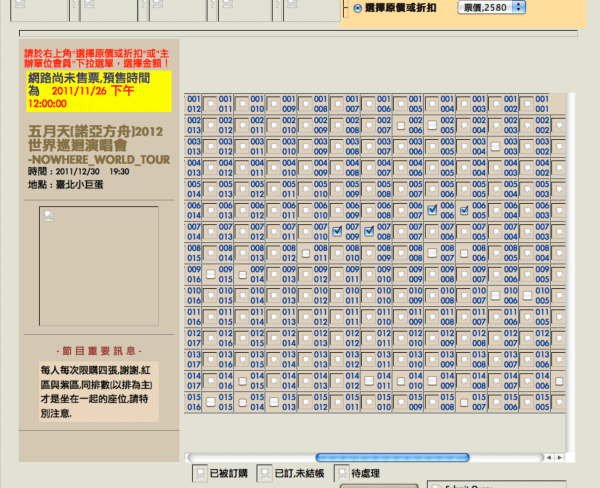Viewport: 600px width, 488px height.
Task: Click booked-seat icon for row 010 seat 013
Action: point(274,295)
